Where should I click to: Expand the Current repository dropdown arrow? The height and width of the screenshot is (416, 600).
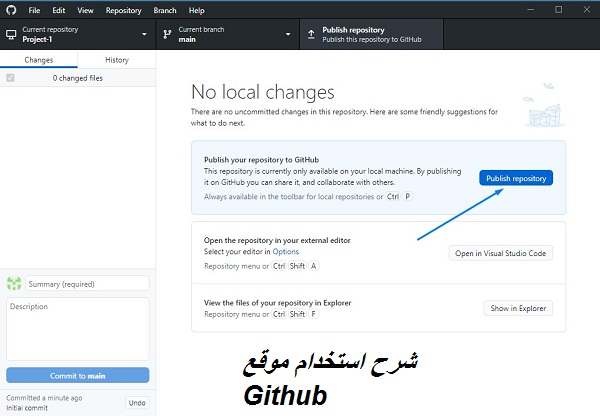coord(144,34)
